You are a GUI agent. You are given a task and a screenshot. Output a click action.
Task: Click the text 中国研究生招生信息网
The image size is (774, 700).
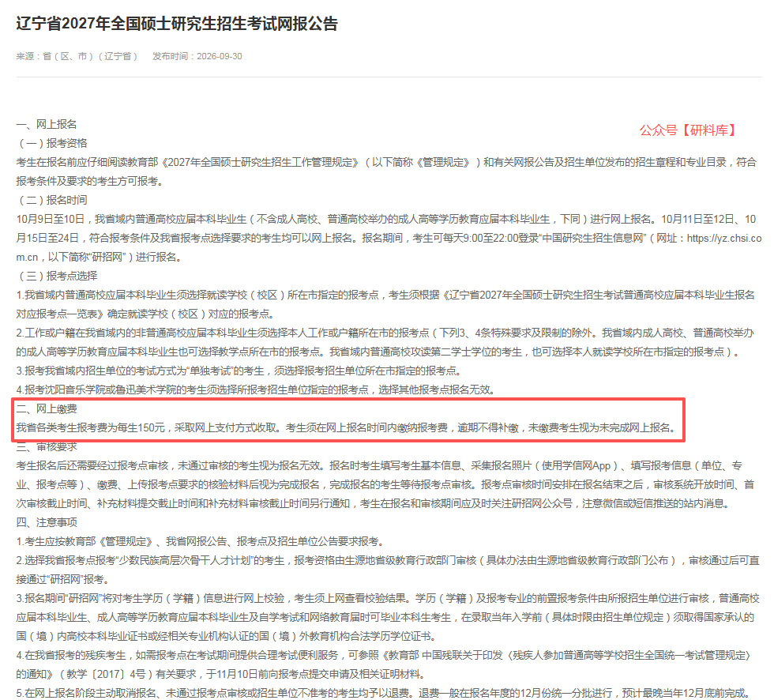pyautogui.click(x=592, y=238)
